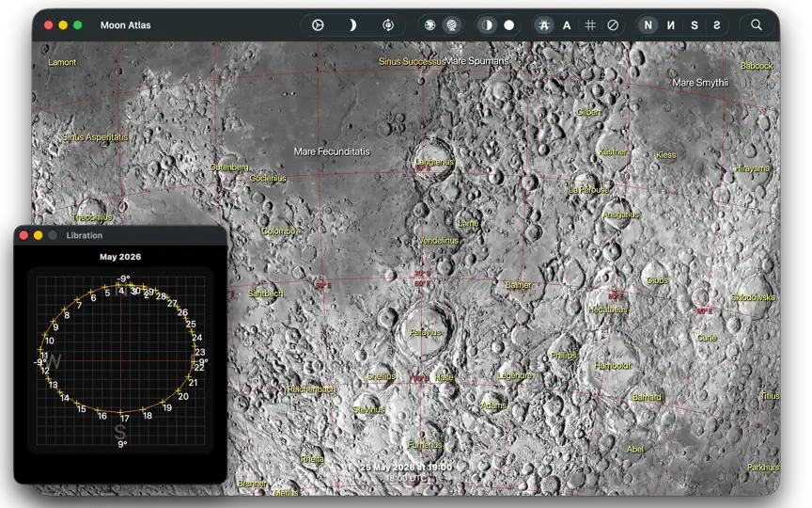Click the Moon Atlas window title

point(125,24)
